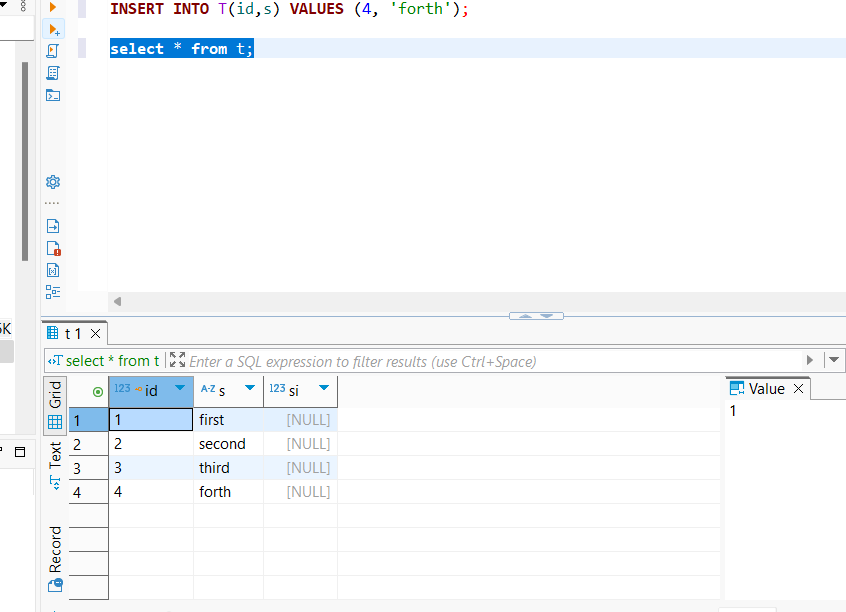
Task: Select row header number 4
Action: [x=88, y=492]
